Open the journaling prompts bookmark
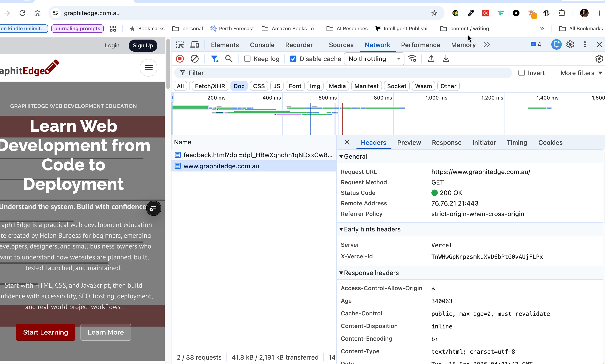This screenshot has height=364, width=605. click(x=77, y=29)
